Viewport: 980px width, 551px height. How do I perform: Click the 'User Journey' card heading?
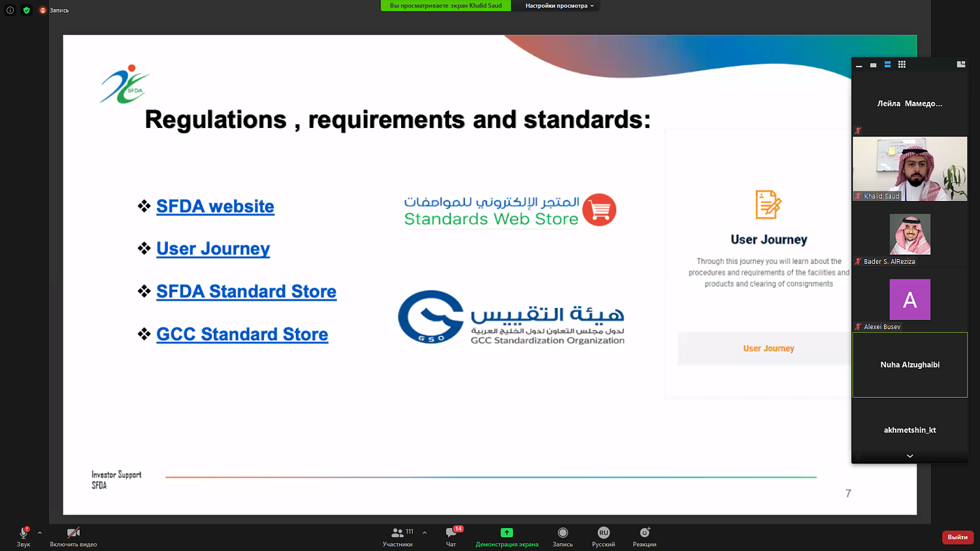pos(769,240)
